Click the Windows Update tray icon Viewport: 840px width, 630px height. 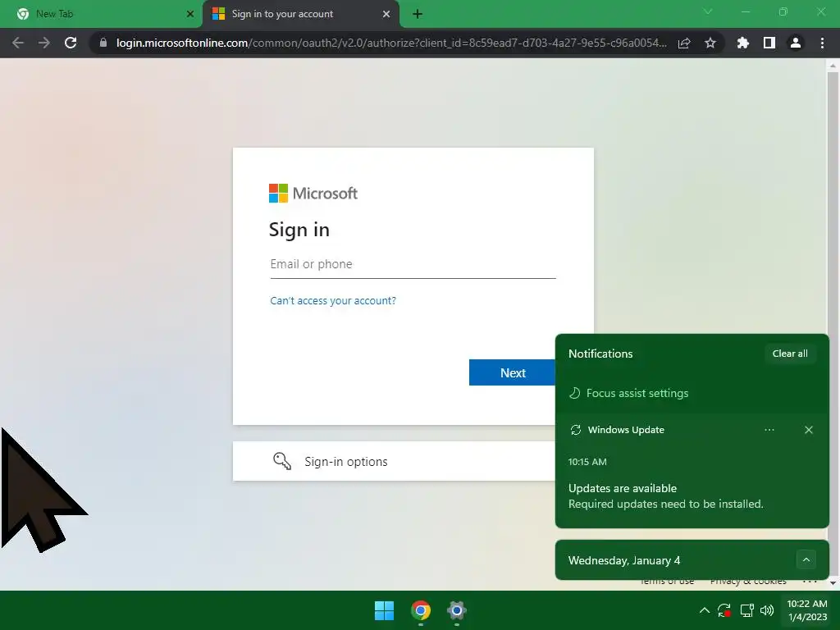(724, 610)
